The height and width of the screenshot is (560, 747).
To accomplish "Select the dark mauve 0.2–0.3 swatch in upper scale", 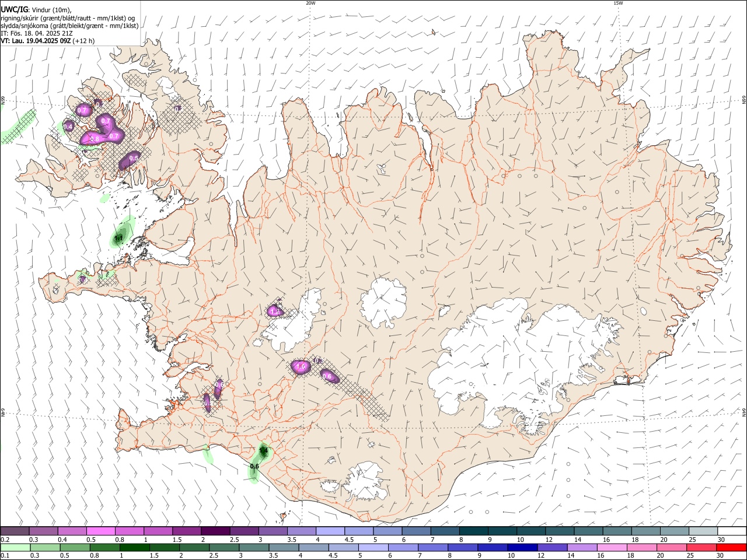I will click(x=15, y=531).
